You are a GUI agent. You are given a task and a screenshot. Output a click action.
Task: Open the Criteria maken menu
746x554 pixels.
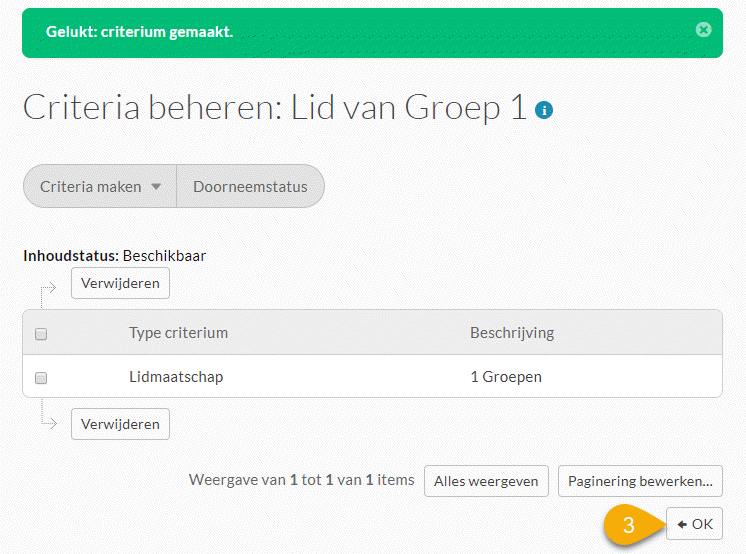(x=100, y=186)
